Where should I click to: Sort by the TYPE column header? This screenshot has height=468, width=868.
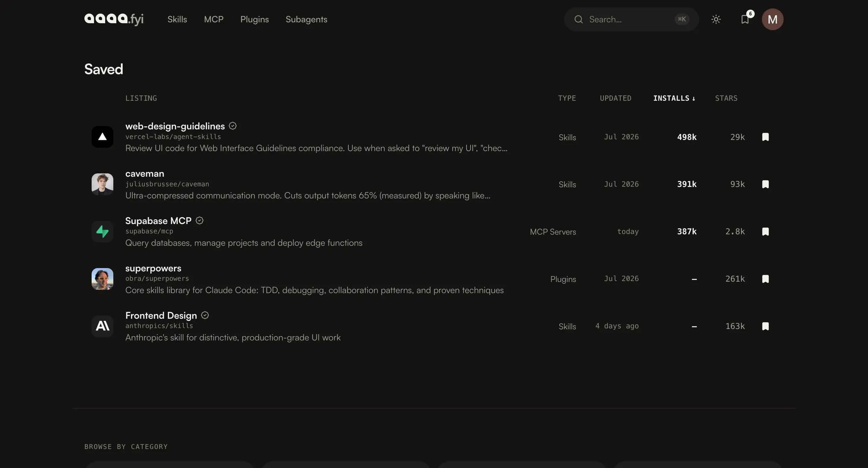(567, 98)
